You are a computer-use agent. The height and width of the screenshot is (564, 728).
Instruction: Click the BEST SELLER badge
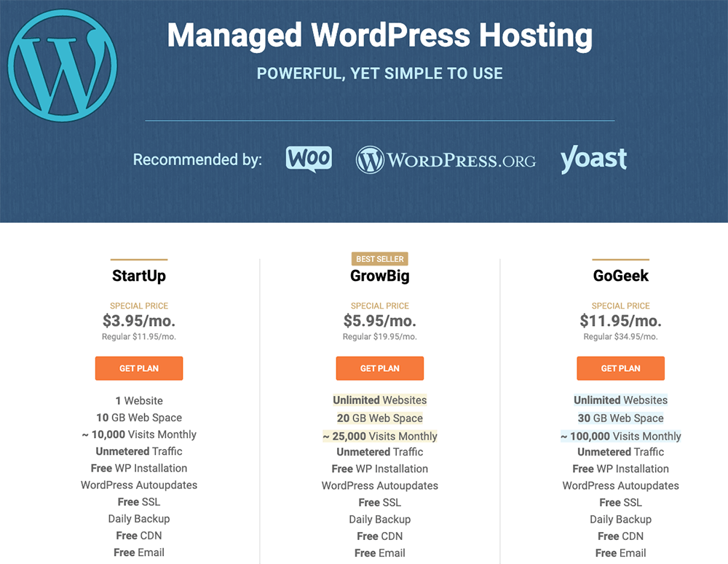pos(380,259)
